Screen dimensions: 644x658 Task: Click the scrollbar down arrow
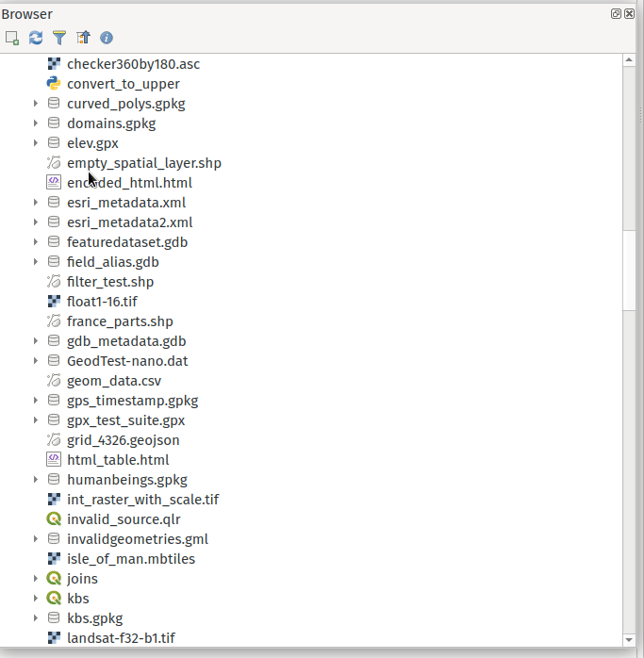(629, 639)
